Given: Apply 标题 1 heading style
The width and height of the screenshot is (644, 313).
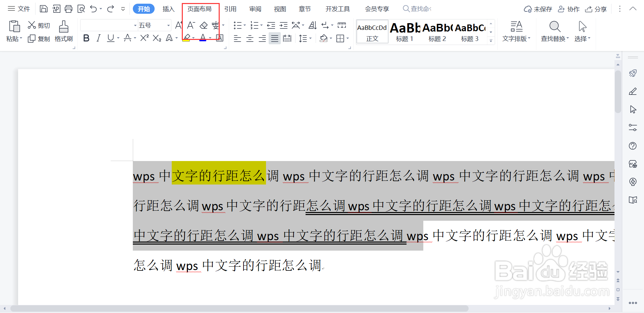Looking at the screenshot, I should tap(405, 32).
